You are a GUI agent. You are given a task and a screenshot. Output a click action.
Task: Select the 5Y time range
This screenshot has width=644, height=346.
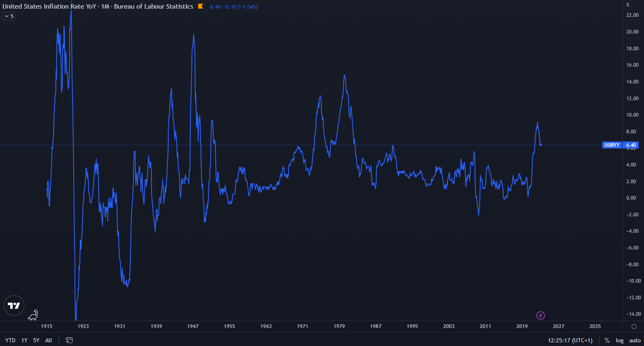click(36, 340)
